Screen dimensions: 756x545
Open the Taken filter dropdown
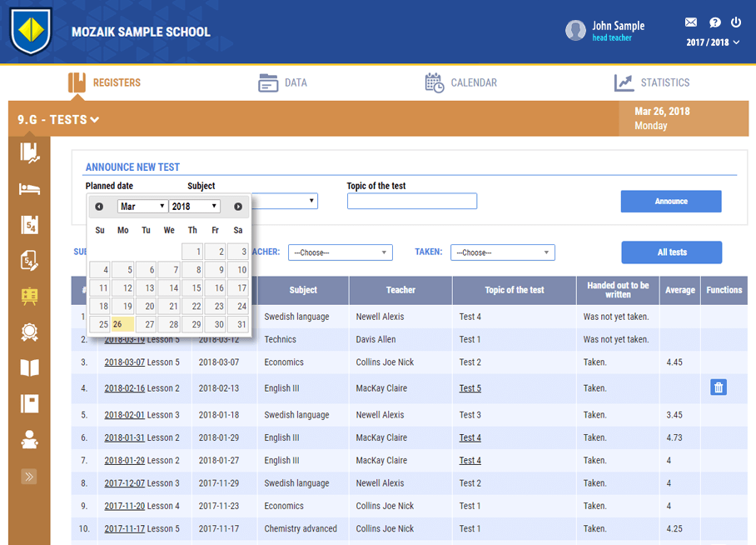[x=502, y=252]
